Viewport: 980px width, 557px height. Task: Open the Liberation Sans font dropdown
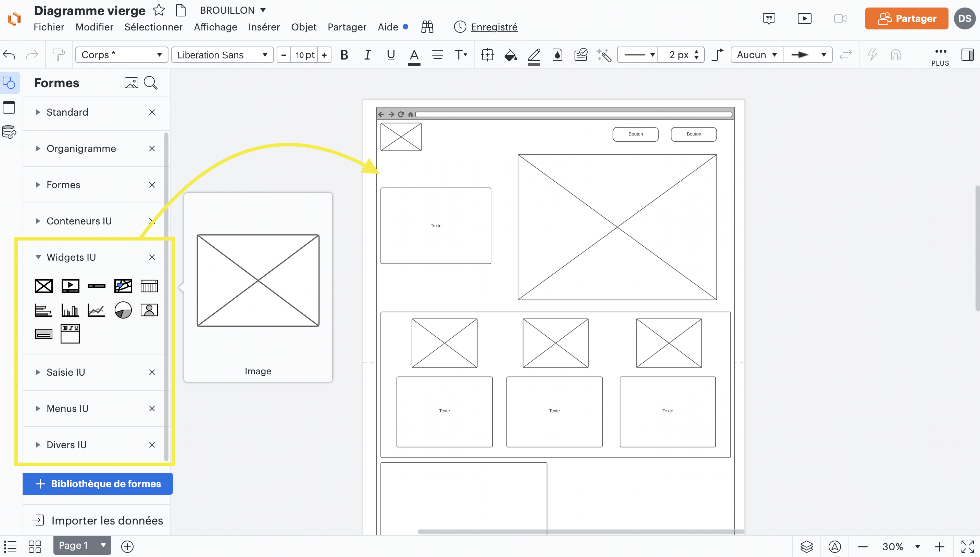tap(223, 55)
